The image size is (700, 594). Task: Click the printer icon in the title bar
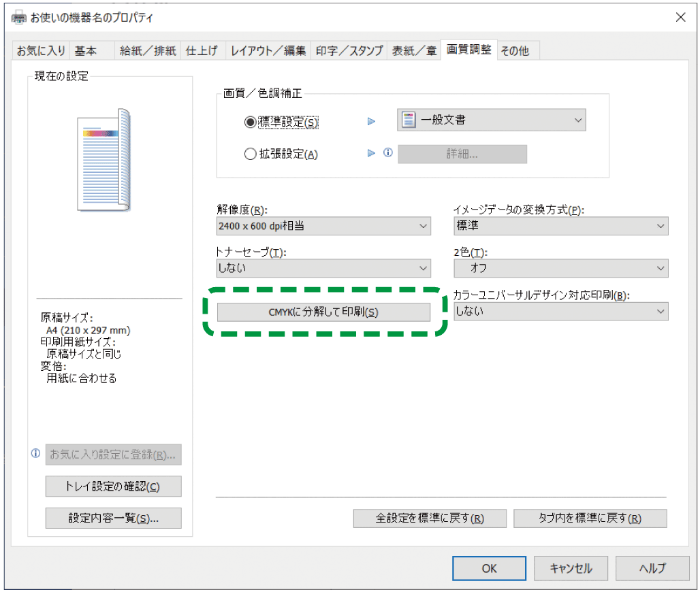click(x=18, y=17)
